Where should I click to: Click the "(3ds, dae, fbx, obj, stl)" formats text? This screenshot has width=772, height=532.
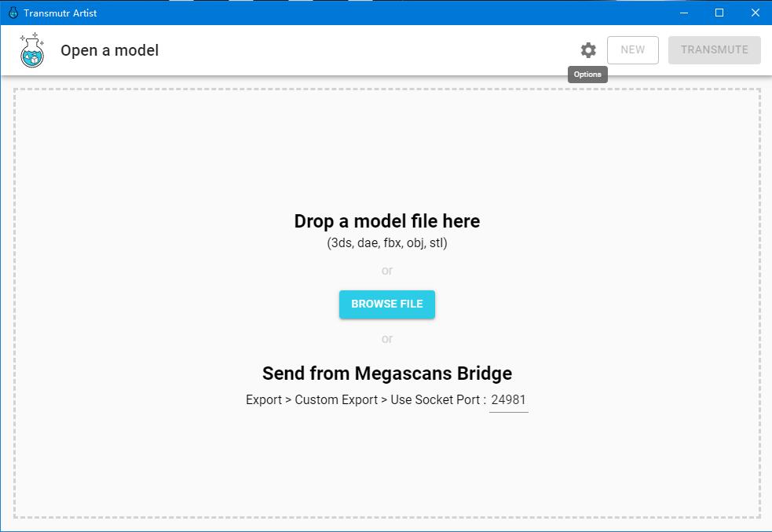point(387,243)
